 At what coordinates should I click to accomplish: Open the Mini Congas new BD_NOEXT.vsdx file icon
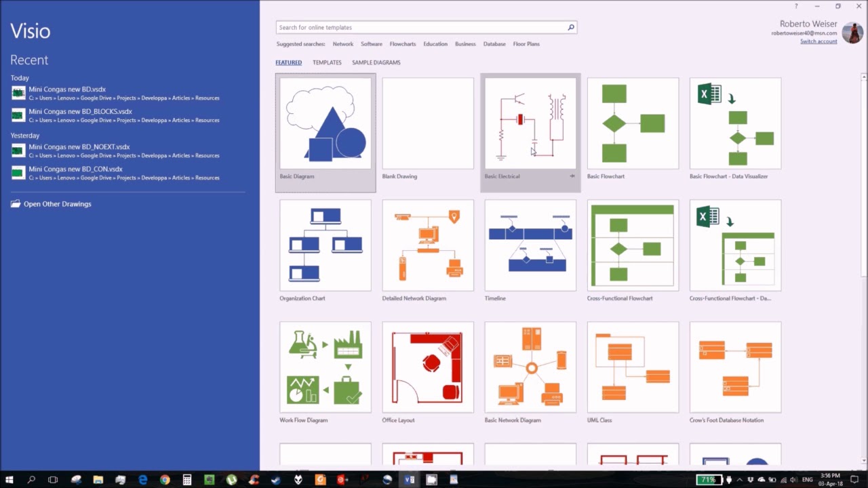point(18,150)
